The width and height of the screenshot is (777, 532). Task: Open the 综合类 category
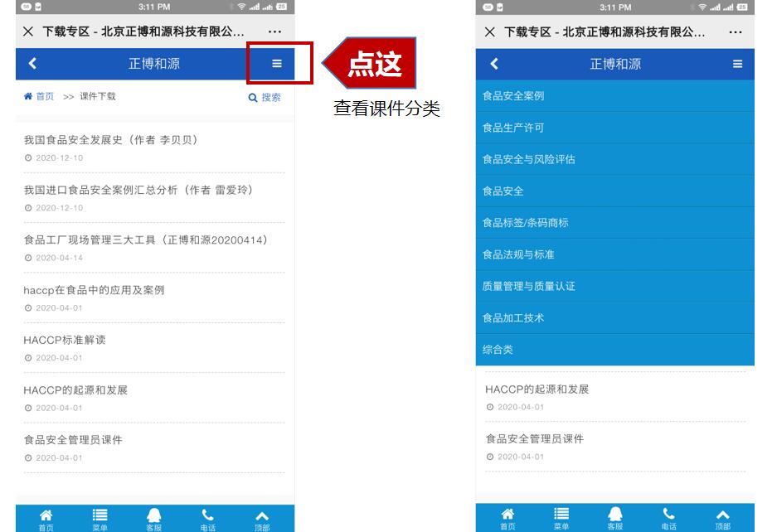coord(498,350)
